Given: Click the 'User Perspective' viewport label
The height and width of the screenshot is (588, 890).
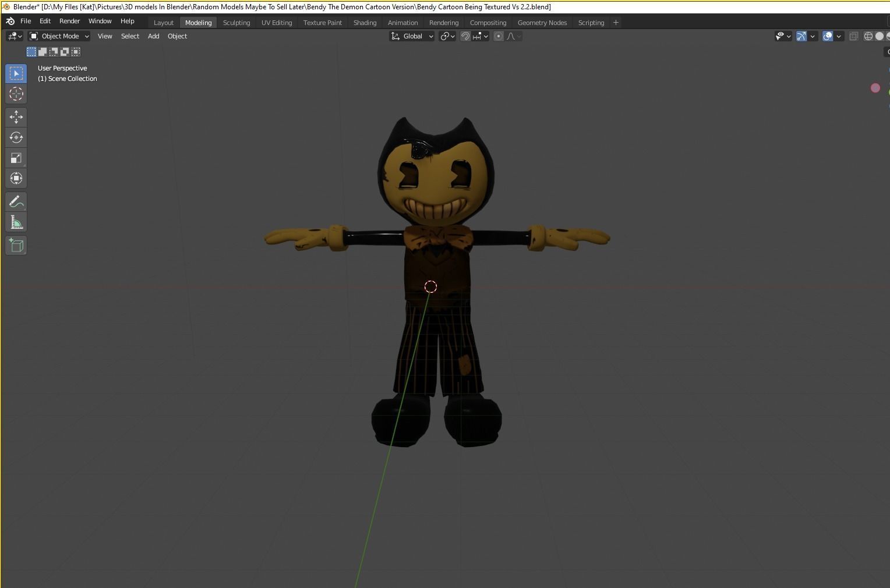Looking at the screenshot, I should [62, 68].
